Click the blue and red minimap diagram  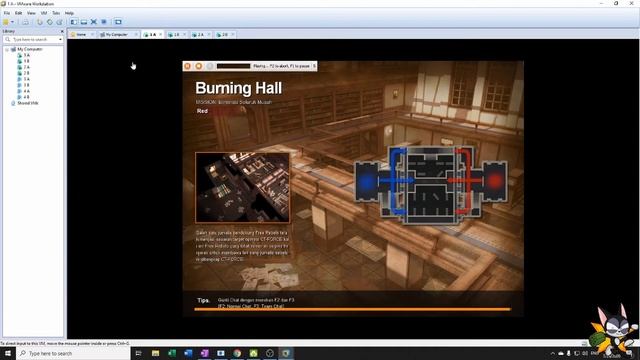[431, 186]
